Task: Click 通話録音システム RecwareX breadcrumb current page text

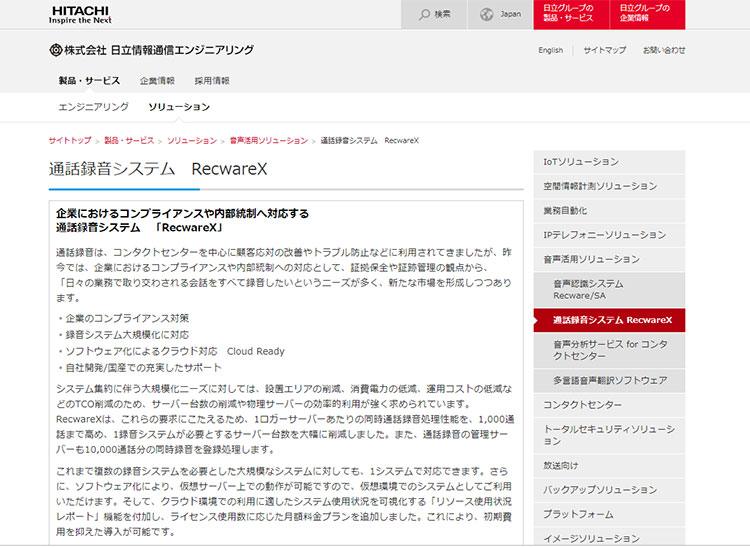Action: click(370, 141)
